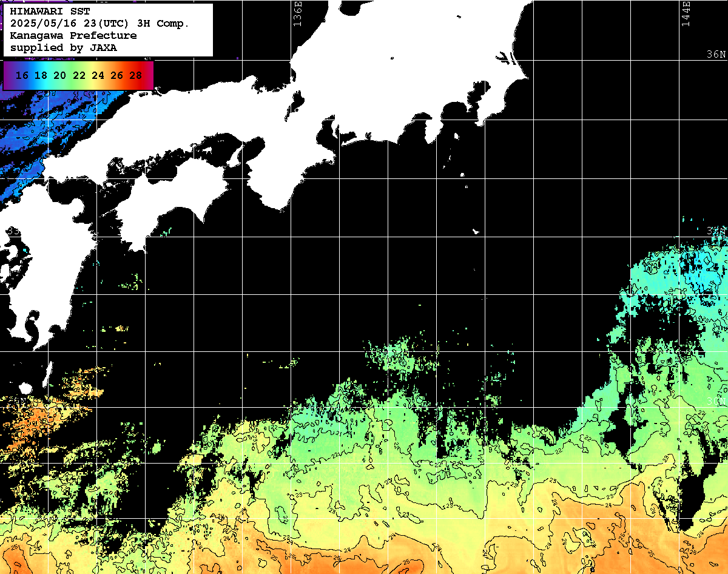
Task: Click the 22 value on the color scale
Action: coord(79,76)
